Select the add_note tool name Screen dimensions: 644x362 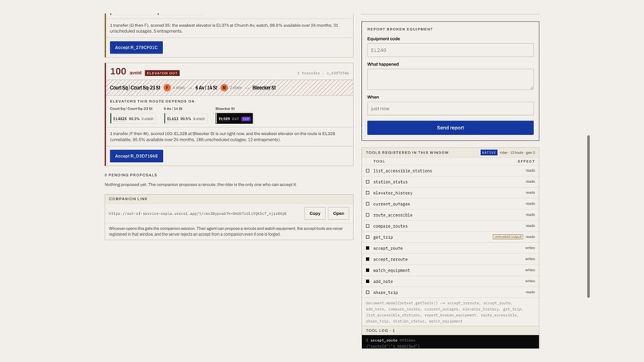click(383, 282)
